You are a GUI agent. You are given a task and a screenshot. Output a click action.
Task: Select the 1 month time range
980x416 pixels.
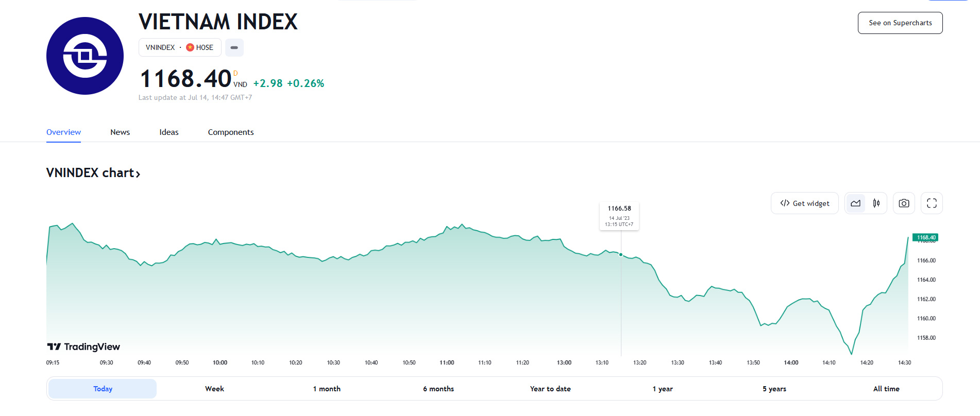click(x=327, y=389)
